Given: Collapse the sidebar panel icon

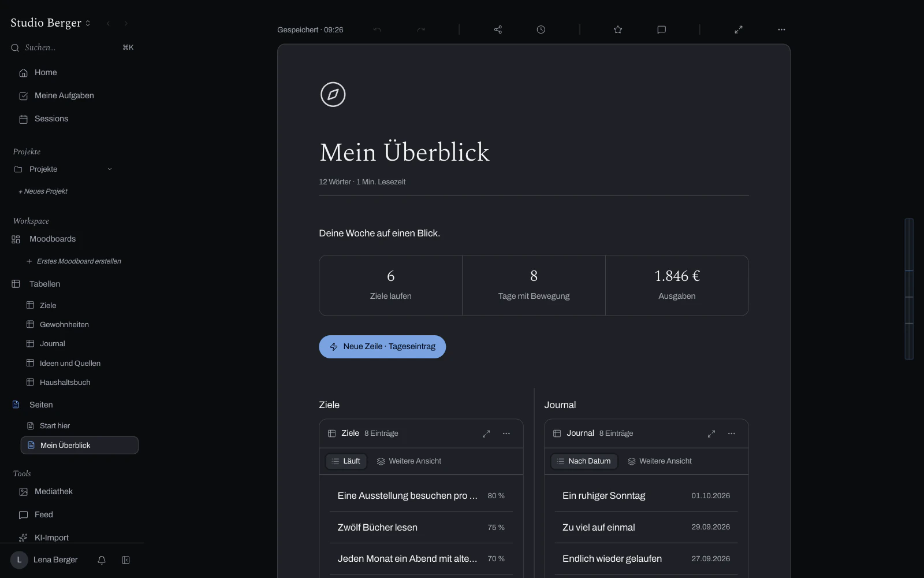Looking at the screenshot, I should tap(125, 560).
